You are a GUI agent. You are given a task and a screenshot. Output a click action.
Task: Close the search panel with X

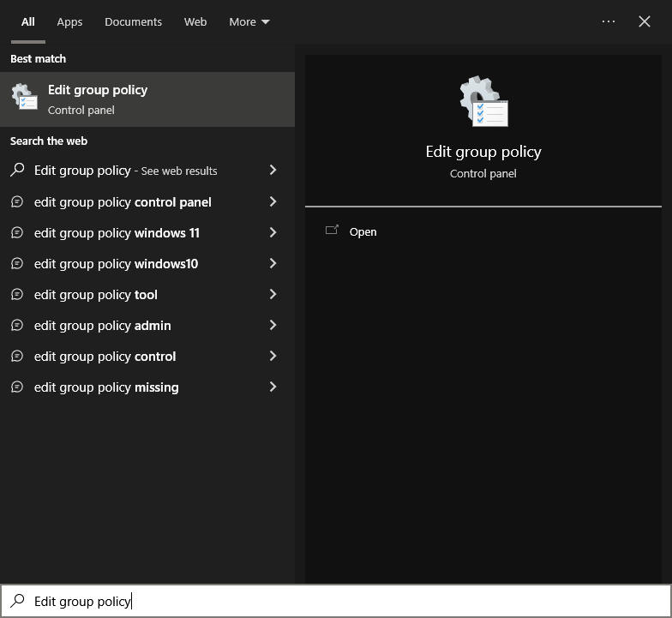[x=645, y=21]
